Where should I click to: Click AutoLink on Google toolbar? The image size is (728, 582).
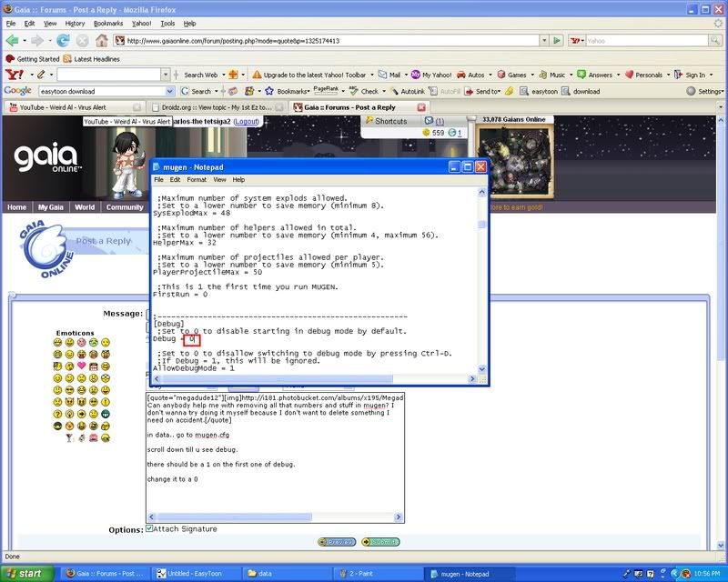point(407,92)
